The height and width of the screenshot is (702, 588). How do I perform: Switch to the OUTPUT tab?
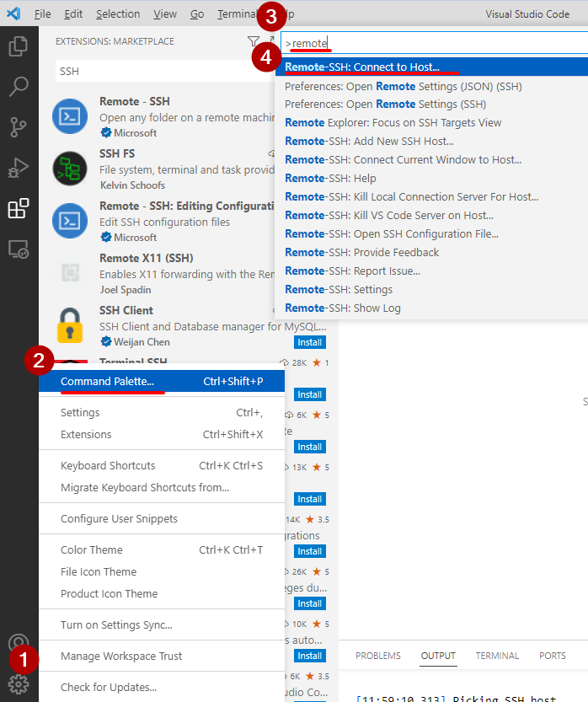pyautogui.click(x=438, y=656)
